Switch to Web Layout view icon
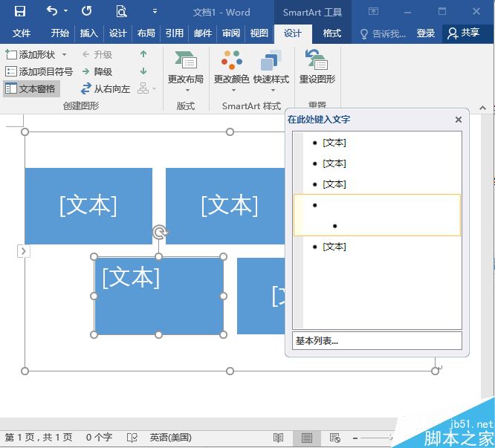The image size is (495, 448). [x=334, y=438]
